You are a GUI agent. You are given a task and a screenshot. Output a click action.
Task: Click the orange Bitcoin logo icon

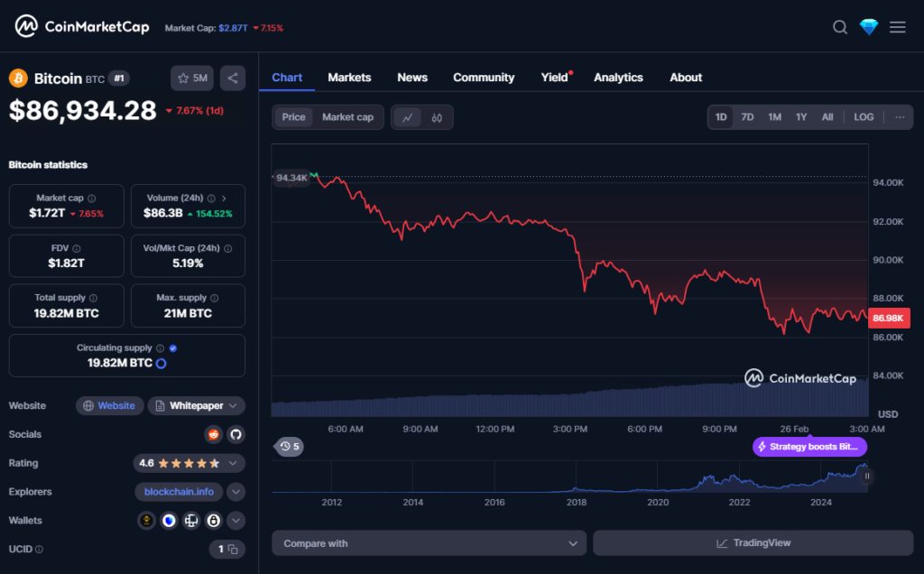(18, 78)
